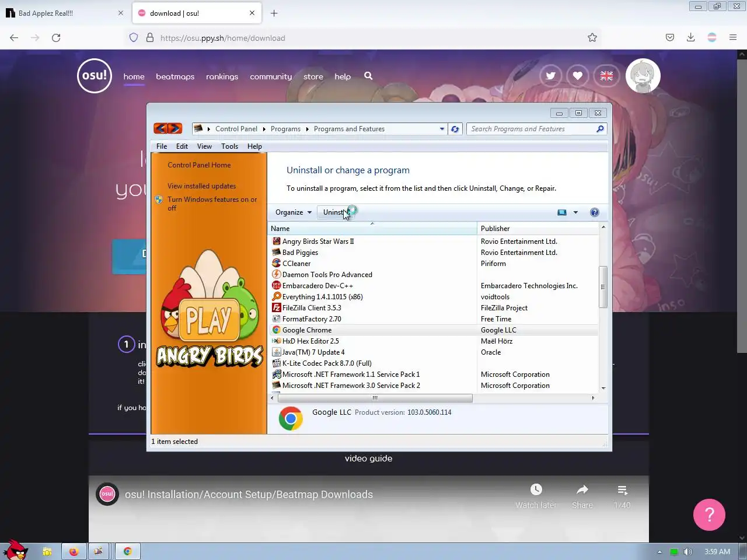Click the Firefox URL address bar
Viewport: 747px width, 560px height.
click(x=362, y=38)
